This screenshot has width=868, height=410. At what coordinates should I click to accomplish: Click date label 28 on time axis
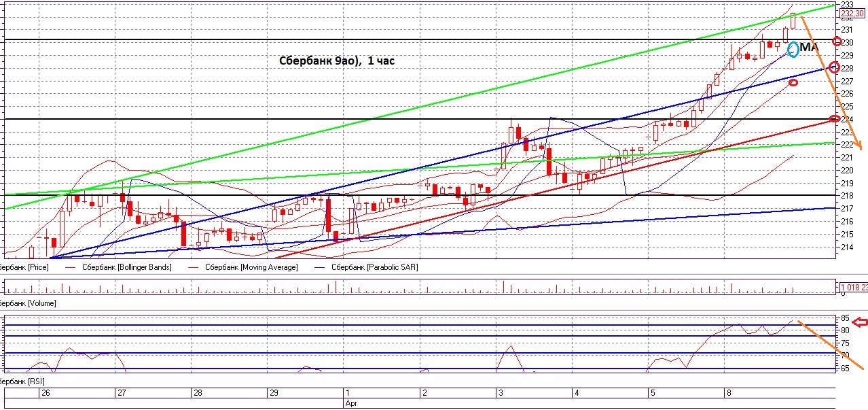[x=198, y=393]
